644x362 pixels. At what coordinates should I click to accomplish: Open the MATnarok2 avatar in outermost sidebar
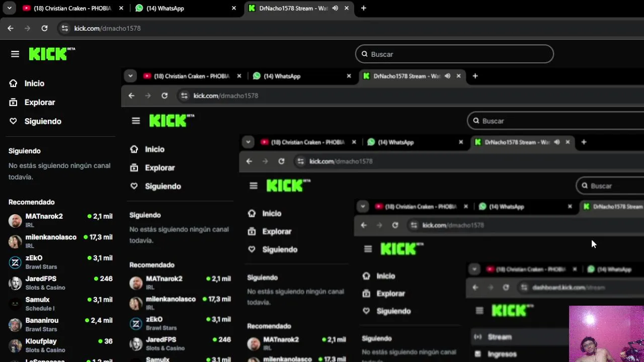15,221
